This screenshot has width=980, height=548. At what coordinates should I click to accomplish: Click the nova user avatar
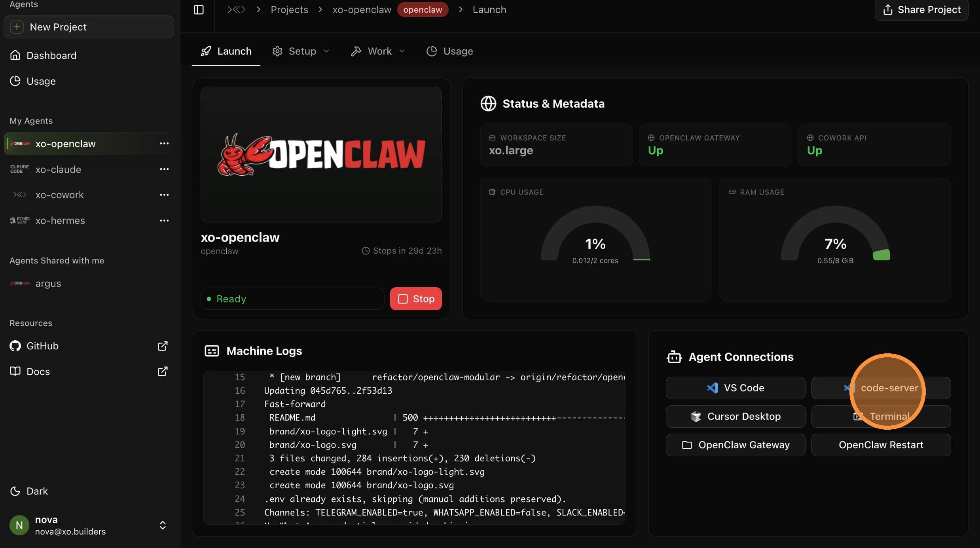coord(19,525)
